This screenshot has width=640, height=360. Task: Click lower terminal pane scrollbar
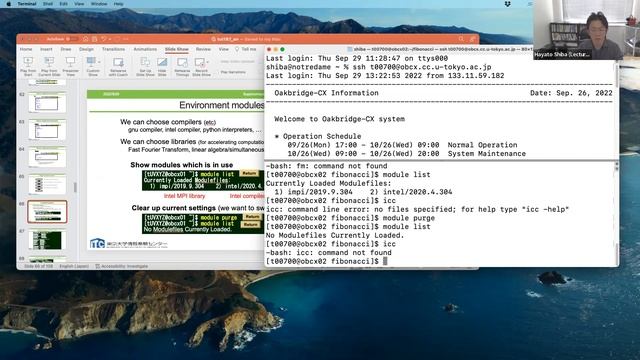click(x=616, y=253)
